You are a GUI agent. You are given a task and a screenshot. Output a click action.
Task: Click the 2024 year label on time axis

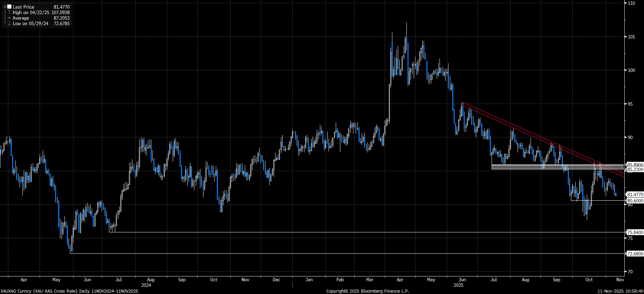pyautogui.click(x=146, y=285)
